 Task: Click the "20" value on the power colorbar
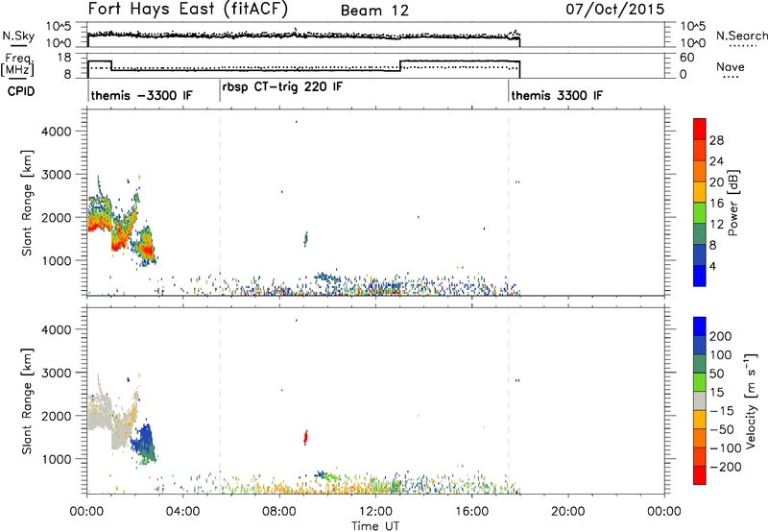coord(716,182)
